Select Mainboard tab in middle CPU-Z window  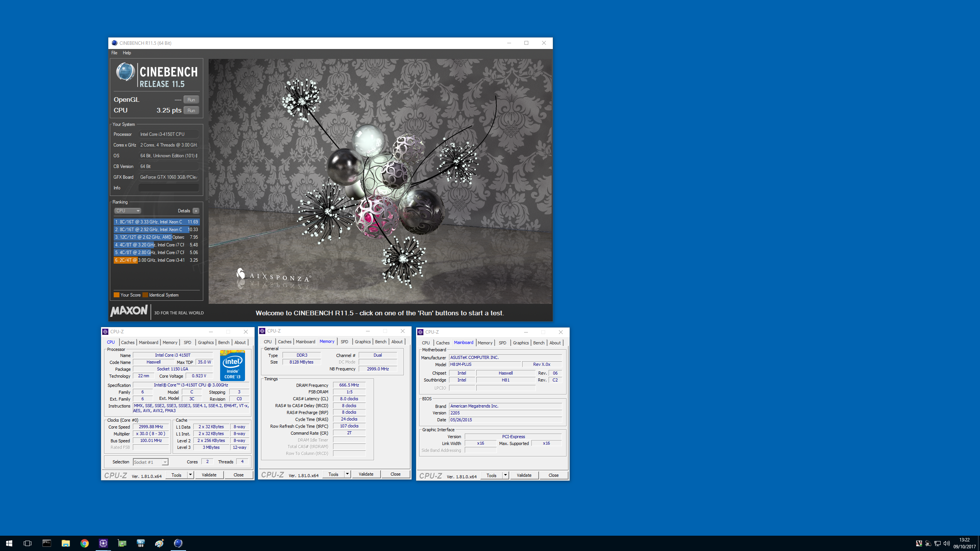click(305, 342)
